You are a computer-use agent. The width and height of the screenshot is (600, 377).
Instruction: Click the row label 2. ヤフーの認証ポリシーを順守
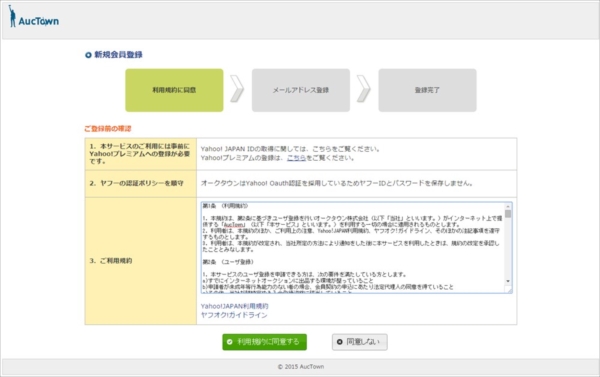point(136,183)
